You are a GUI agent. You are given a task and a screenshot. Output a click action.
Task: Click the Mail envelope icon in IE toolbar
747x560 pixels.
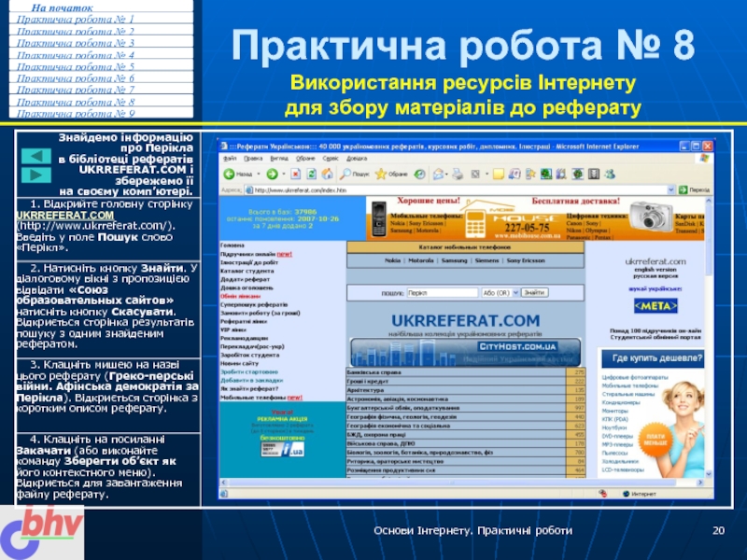point(437,175)
